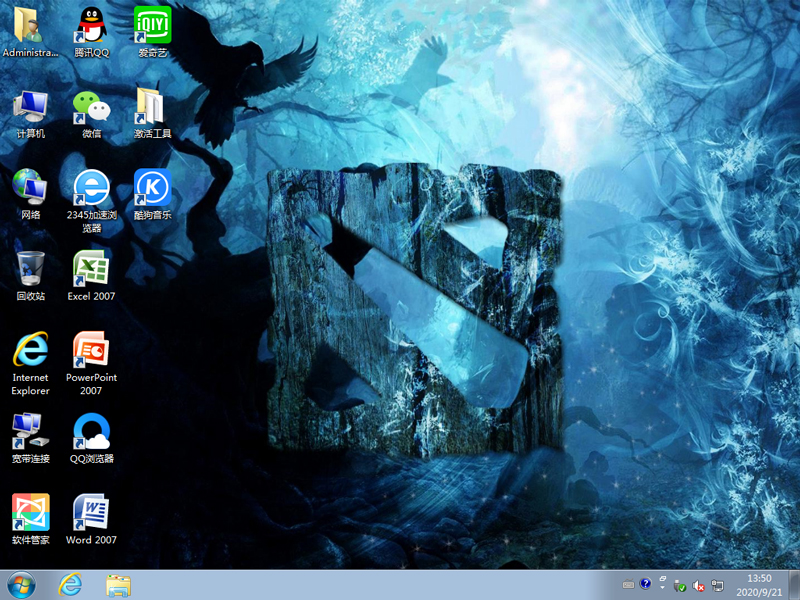Select the QQ浏览器 shortcut
This screenshot has height=600, width=800.
point(91,438)
